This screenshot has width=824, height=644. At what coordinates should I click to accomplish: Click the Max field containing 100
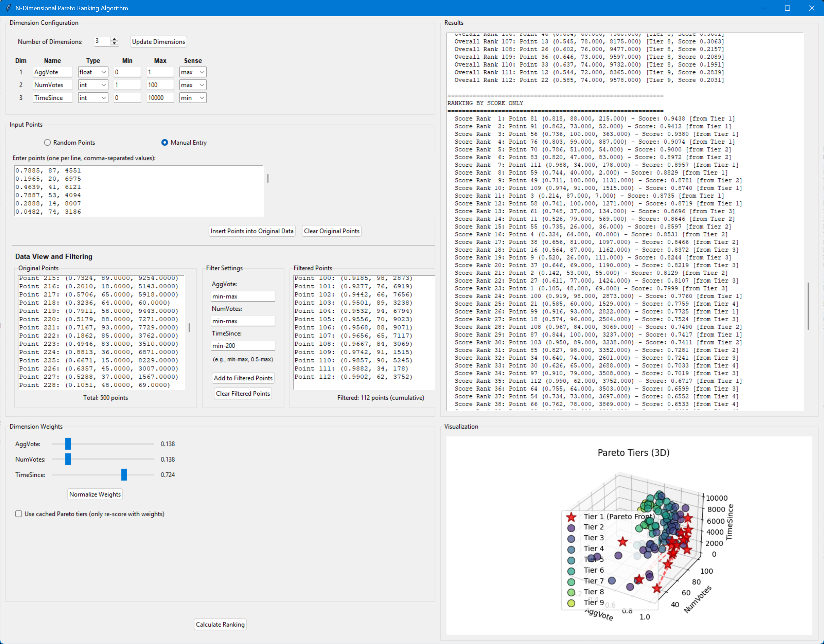click(160, 85)
